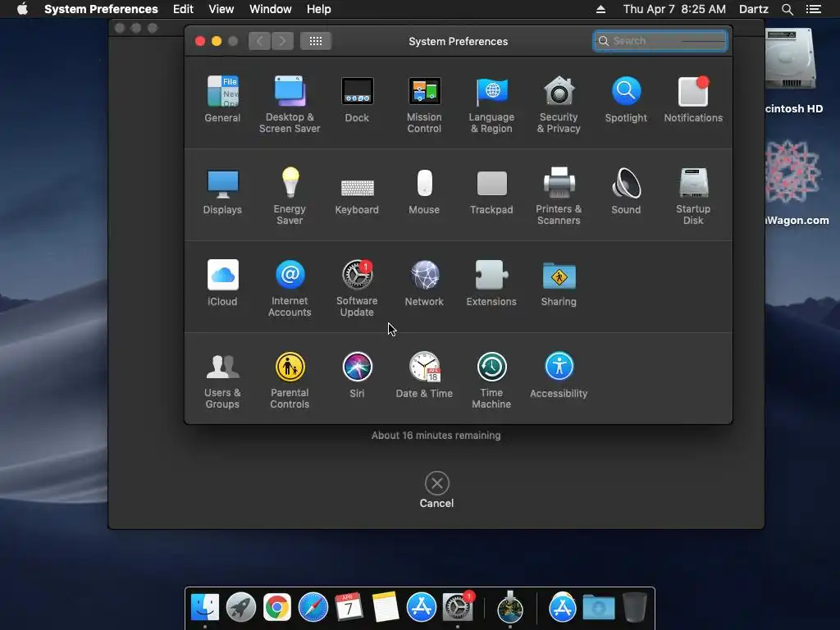This screenshot has height=630, width=840.
Task: Open the System Preferences app menu
Action: click(x=101, y=9)
